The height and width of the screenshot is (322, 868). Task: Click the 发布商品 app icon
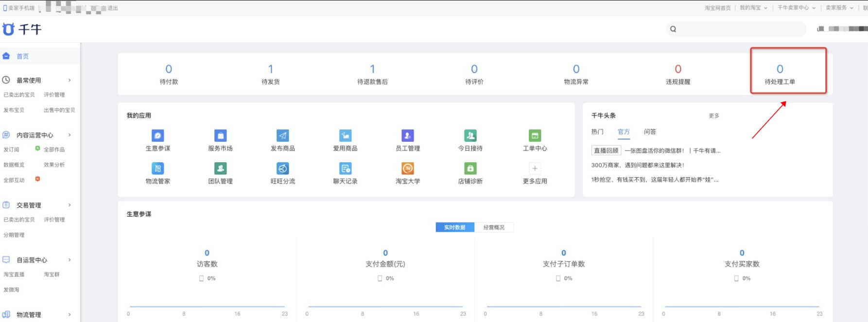[x=283, y=136]
